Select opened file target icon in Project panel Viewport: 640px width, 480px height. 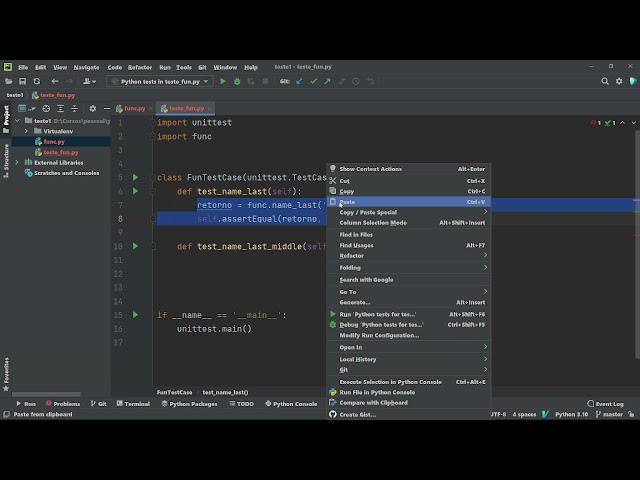46,109
